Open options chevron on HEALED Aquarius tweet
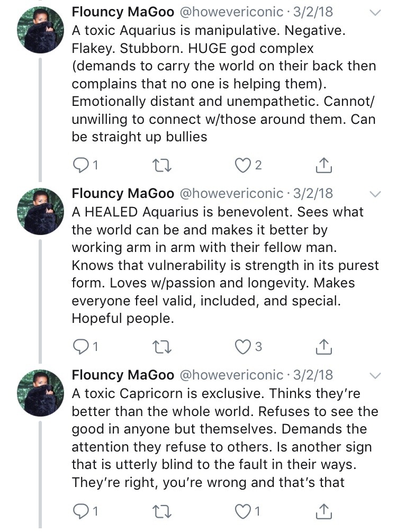The image size is (397, 532). pyautogui.click(x=375, y=193)
